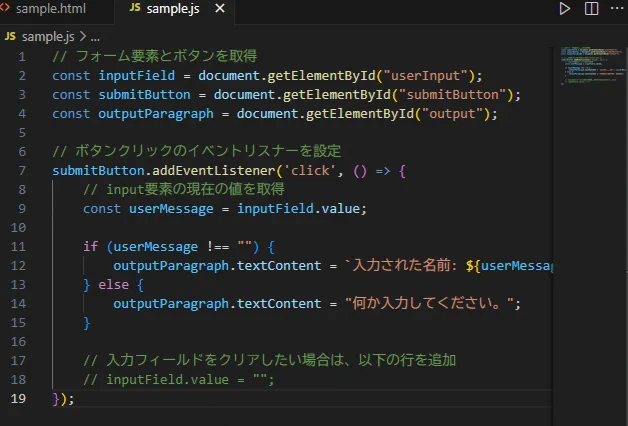Place cursor on inputField declaration name

(x=137, y=76)
